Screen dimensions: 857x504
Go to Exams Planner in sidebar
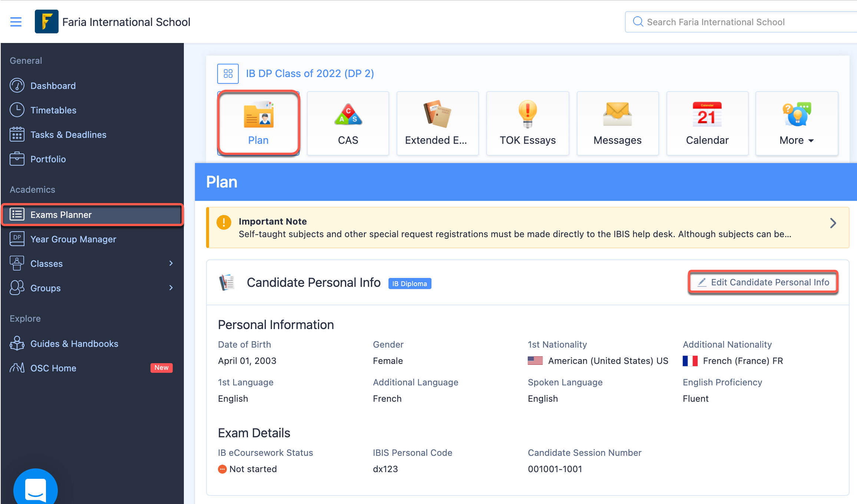[61, 215]
